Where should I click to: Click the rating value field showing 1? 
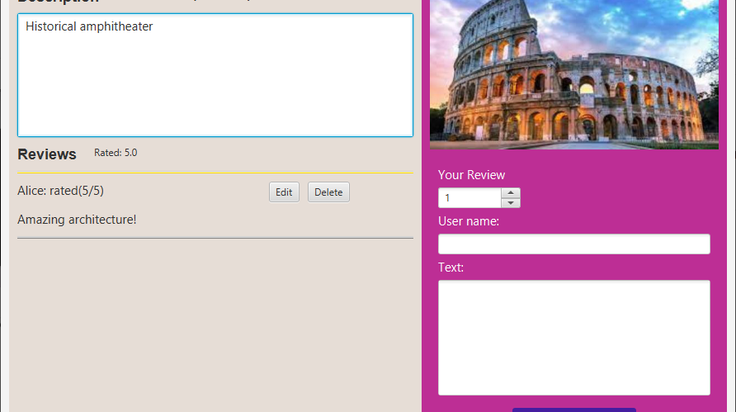coord(469,198)
